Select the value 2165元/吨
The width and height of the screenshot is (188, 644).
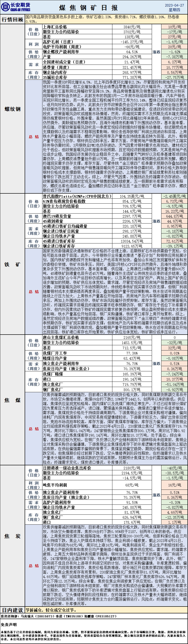pos(132,337)
